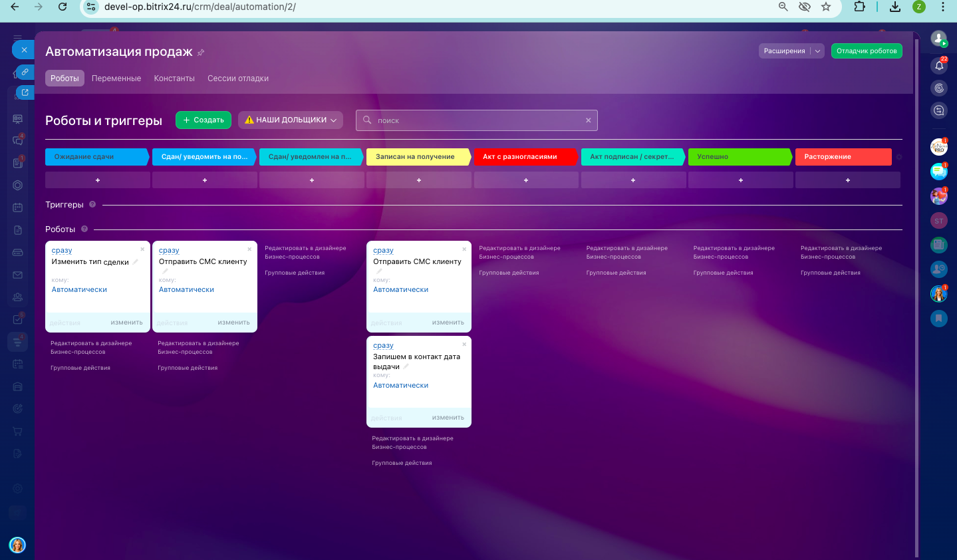Click the green Создать button
Image resolution: width=957 pixels, height=560 pixels.
[x=204, y=120]
